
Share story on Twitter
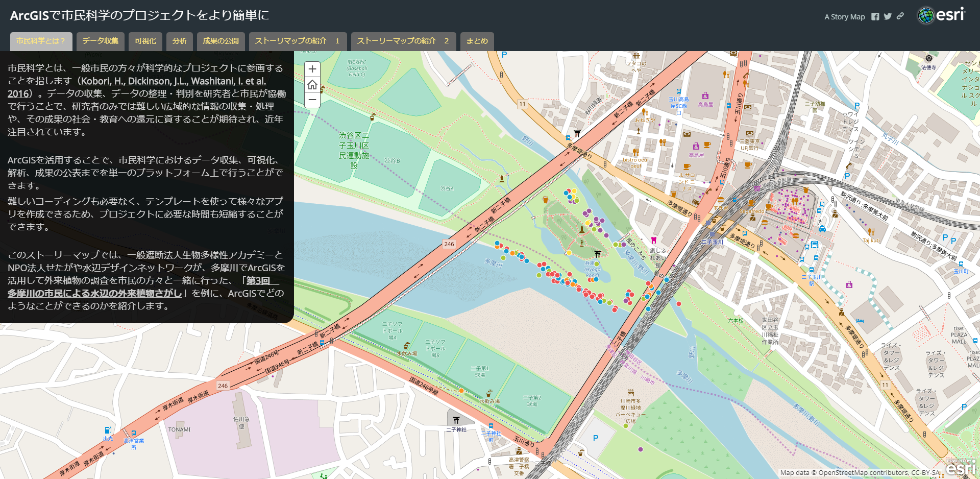tap(888, 17)
